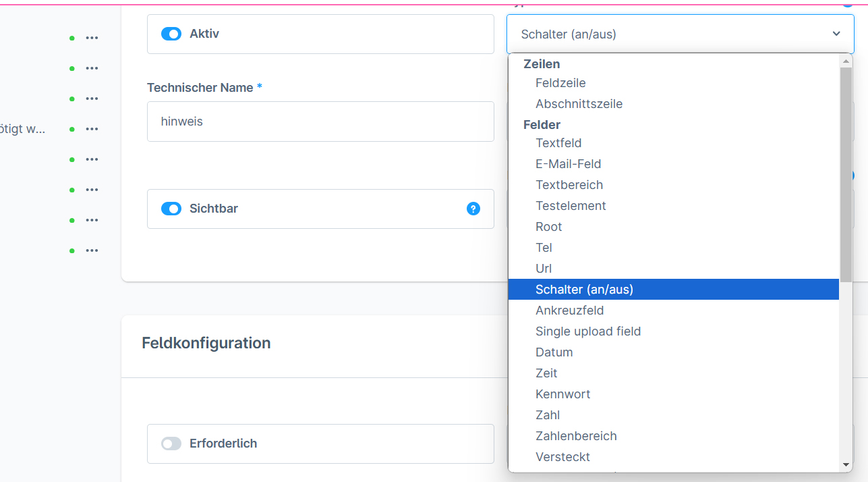
Task: Toggle the Aktiv switch off
Action: (x=171, y=34)
